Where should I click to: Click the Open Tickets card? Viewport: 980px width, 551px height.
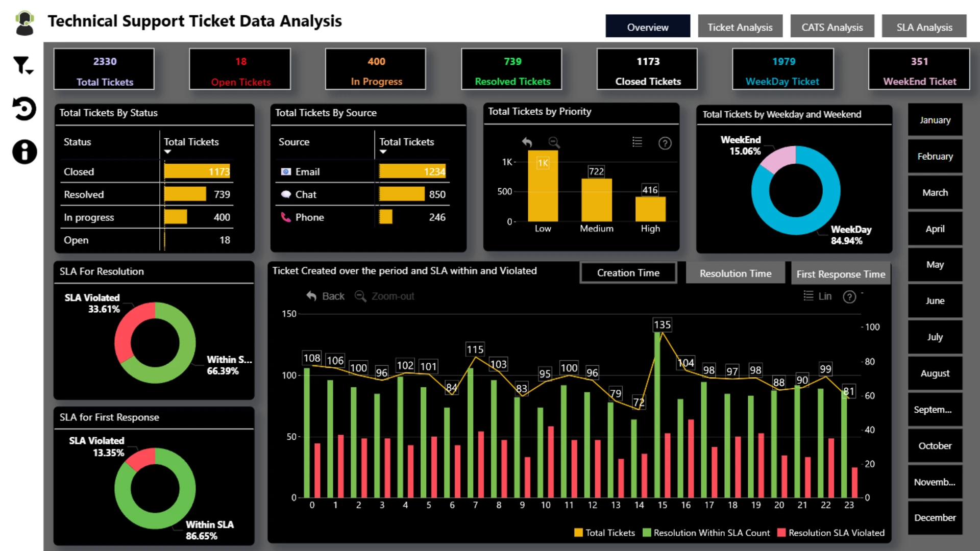pyautogui.click(x=240, y=70)
